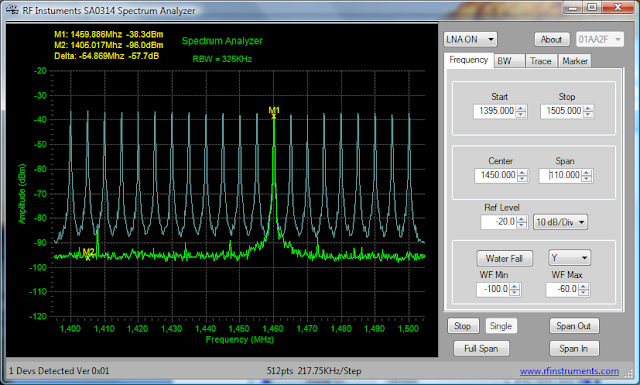Increase the Center frequency with up spinner

point(522,172)
